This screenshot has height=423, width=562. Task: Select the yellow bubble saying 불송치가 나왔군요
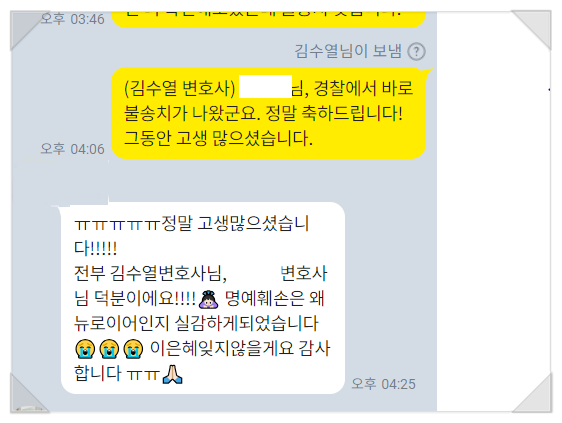click(x=268, y=113)
